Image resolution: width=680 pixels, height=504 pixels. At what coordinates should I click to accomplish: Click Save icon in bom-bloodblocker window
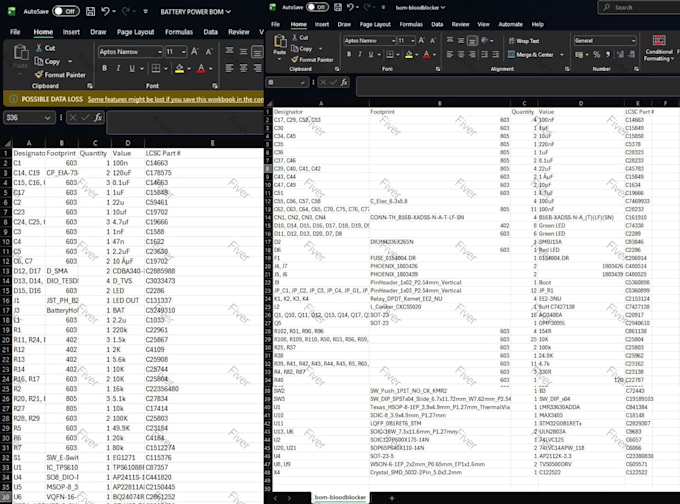[x=337, y=7]
